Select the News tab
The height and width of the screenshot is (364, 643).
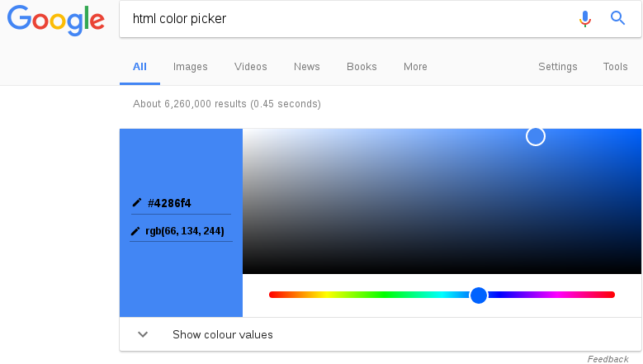click(307, 67)
